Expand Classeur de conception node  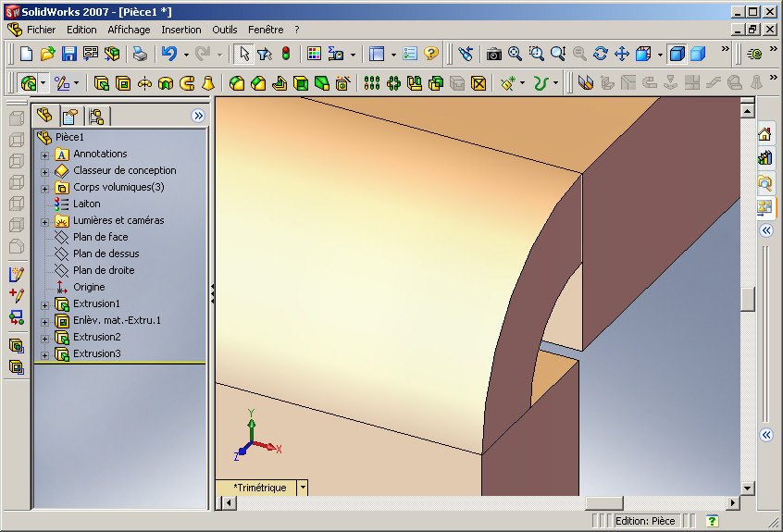pyautogui.click(x=44, y=172)
